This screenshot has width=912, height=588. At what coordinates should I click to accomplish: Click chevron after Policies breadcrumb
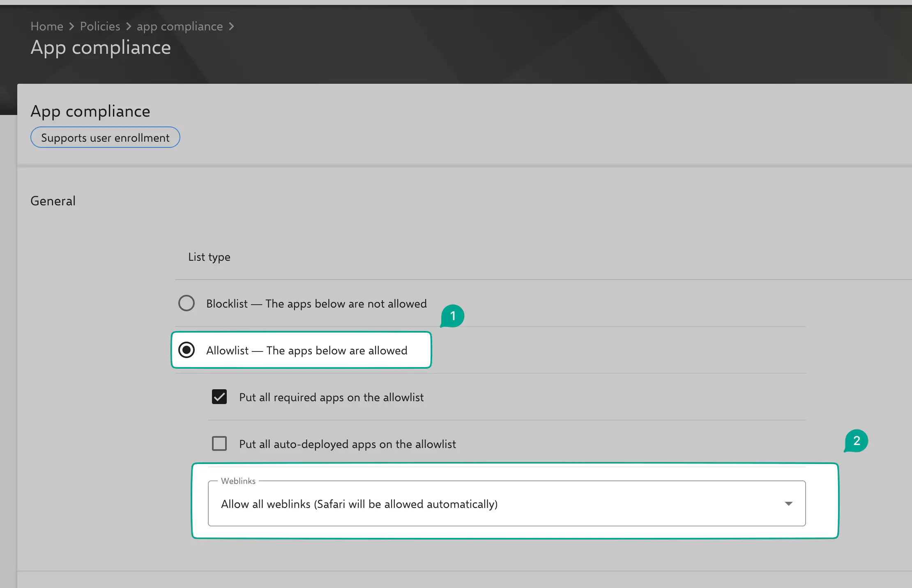129,26
